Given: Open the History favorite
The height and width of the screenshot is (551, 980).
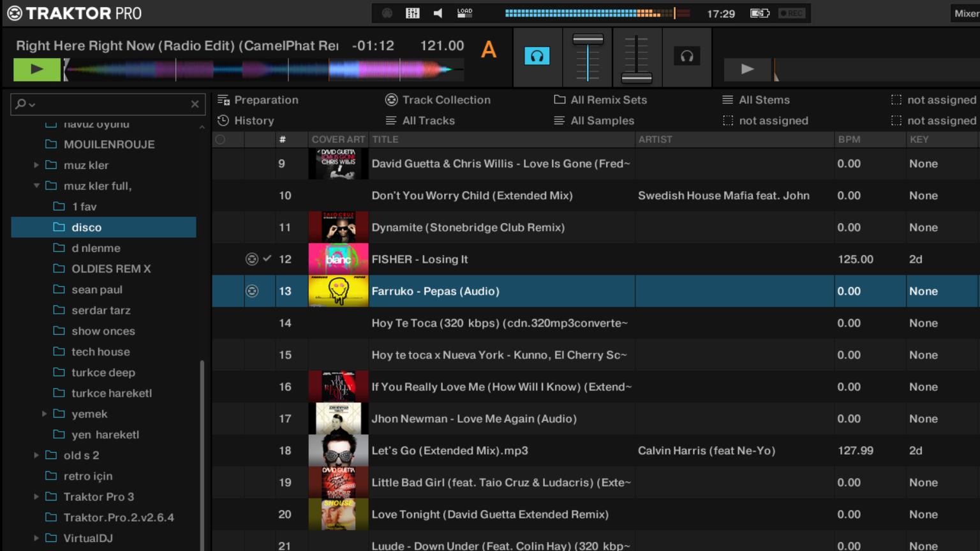Looking at the screenshot, I should tap(253, 121).
